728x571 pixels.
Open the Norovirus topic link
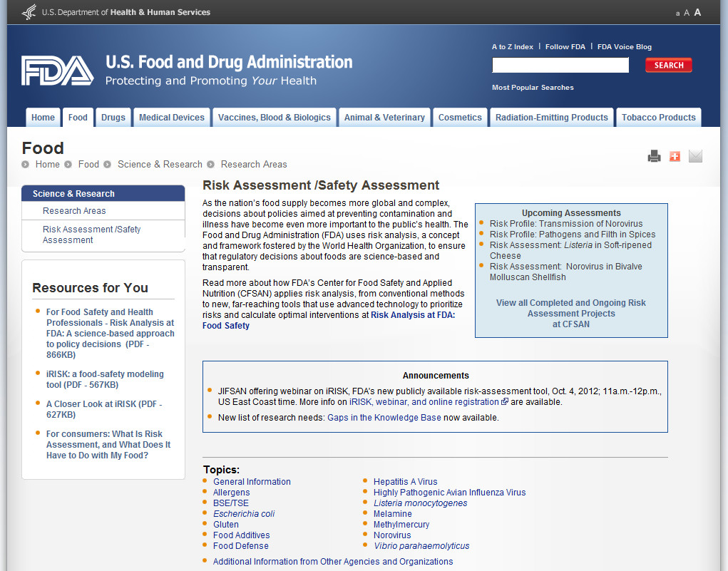[x=392, y=535]
